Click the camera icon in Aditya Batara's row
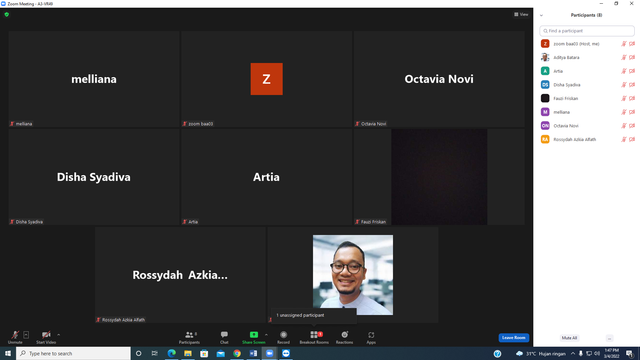This screenshot has width=640, height=360. [x=632, y=58]
